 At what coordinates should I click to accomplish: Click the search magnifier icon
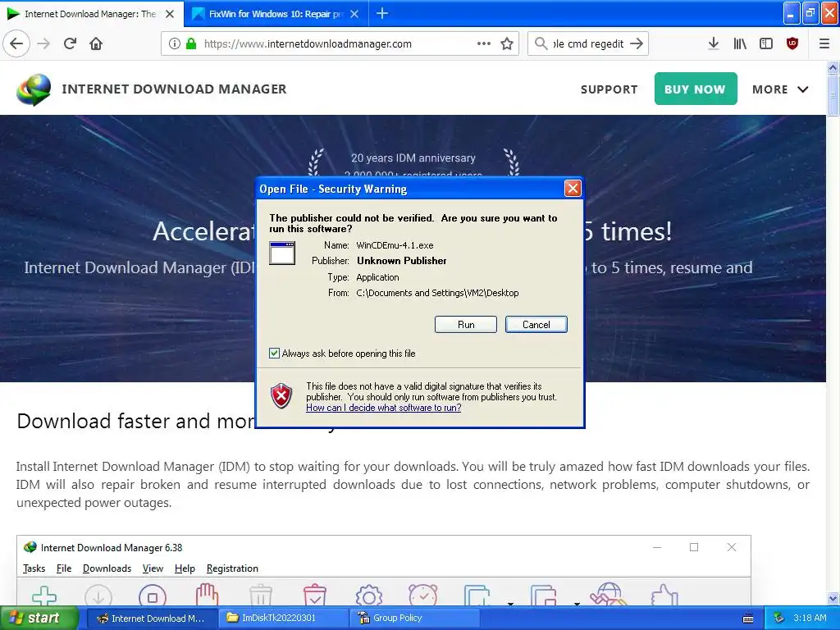coord(541,43)
